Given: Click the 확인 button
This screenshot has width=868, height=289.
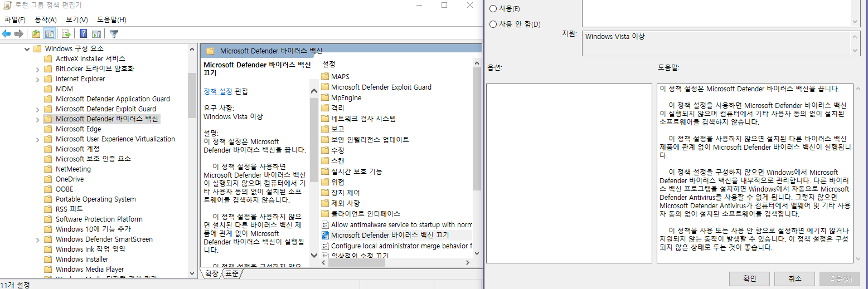Looking at the screenshot, I should 749,278.
